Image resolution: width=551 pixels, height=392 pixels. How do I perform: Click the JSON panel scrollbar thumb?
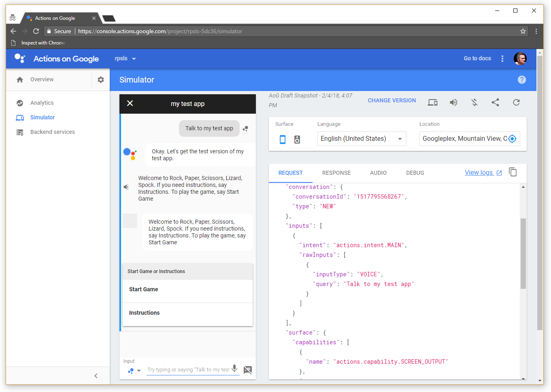[x=523, y=253]
